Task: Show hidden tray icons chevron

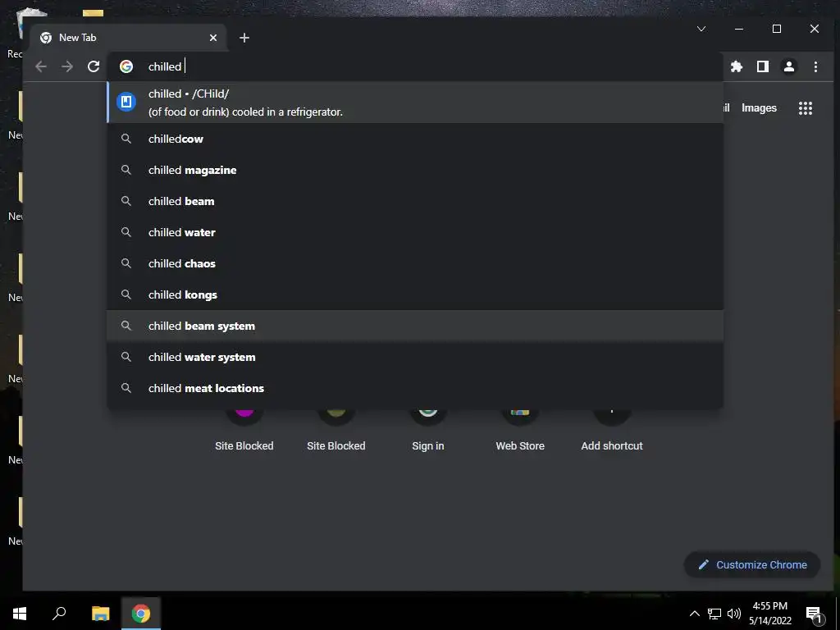Action: pyautogui.click(x=694, y=614)
